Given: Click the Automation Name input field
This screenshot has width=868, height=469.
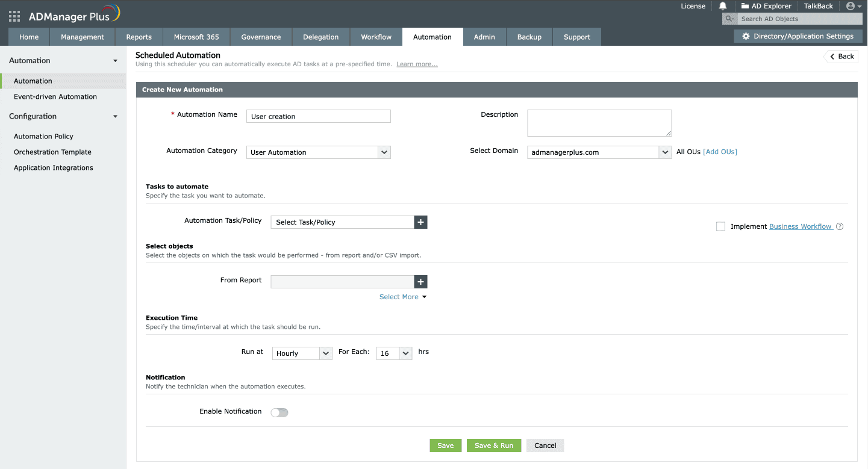Looking at the screenshot, I should pyautogui.click(x=318, y=116).
